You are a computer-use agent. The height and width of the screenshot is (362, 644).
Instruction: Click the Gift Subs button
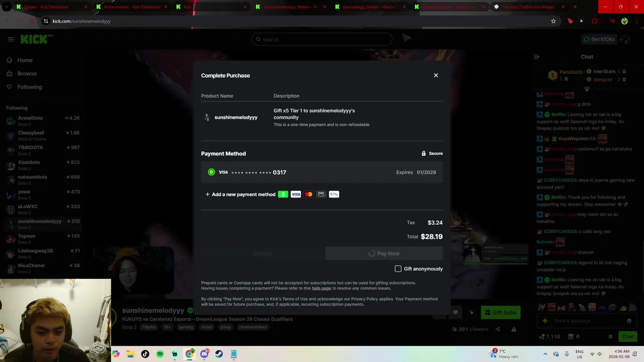(x=501, y=312)
